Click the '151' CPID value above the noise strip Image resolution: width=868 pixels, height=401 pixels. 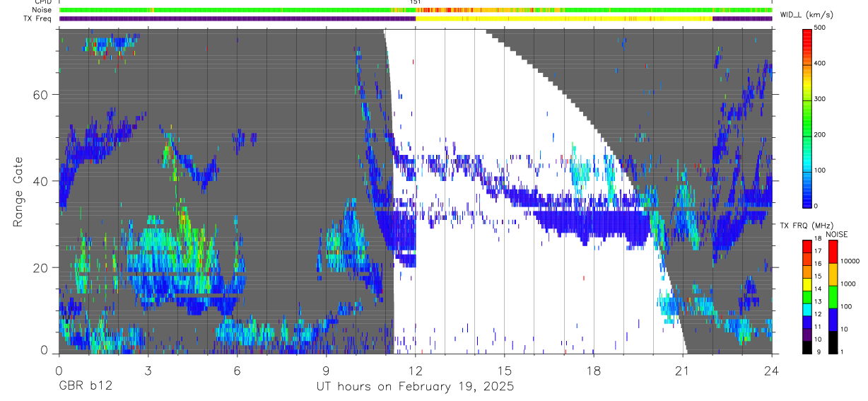pos(416,3)
